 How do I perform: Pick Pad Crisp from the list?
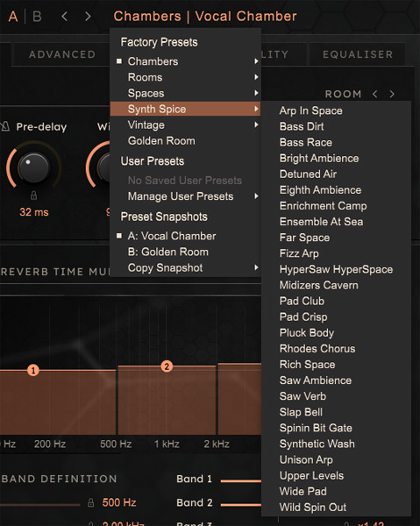[x=336, y=316]
